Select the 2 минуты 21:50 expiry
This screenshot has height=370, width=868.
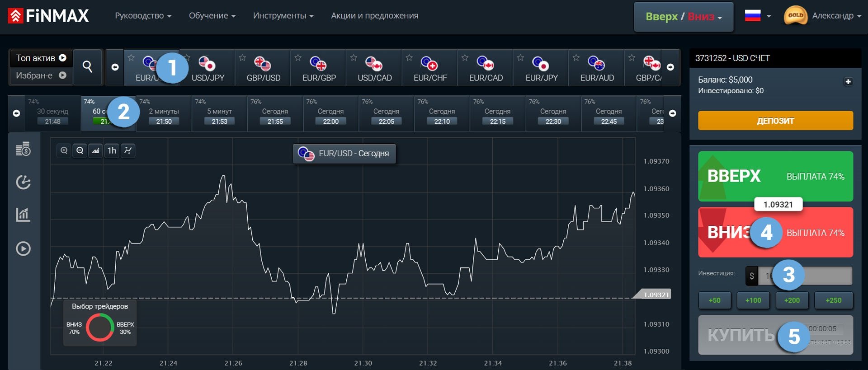pyautogui.click(x=164, y=113)
